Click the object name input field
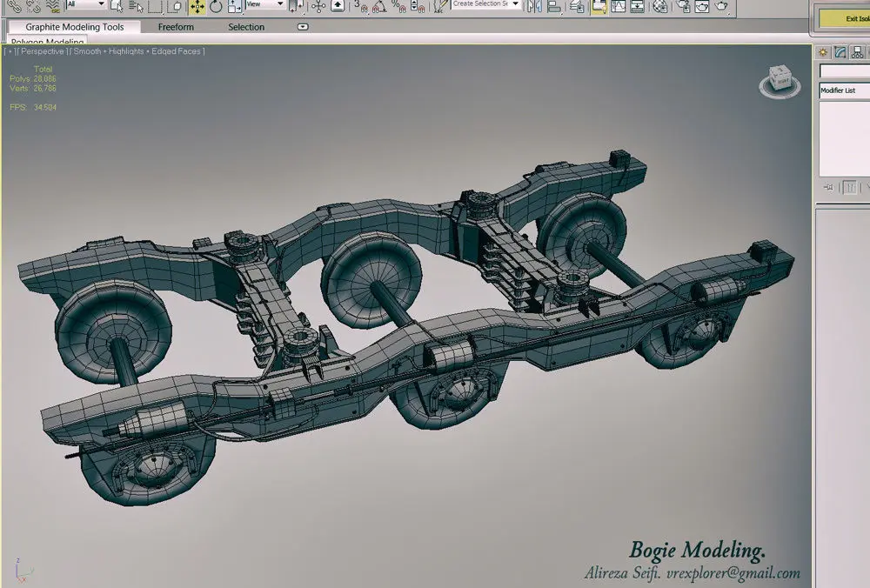Screen dimensions: 870x588 (845, 71)
